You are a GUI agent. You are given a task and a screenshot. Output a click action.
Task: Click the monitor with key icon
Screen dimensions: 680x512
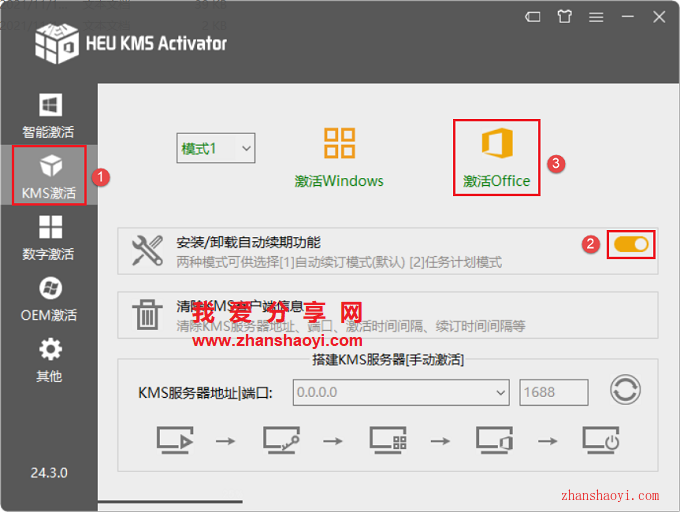[x=281, y=440]
